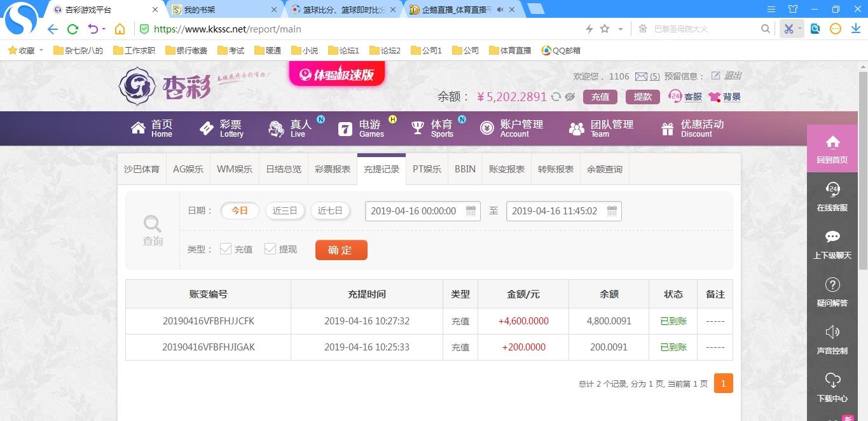Open the 团队管理 Team menu
The width and height of the screenshot is (868, 421).
602,128
